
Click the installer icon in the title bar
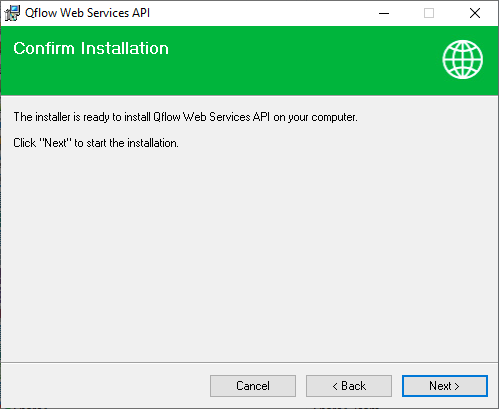tap(12, 13)
